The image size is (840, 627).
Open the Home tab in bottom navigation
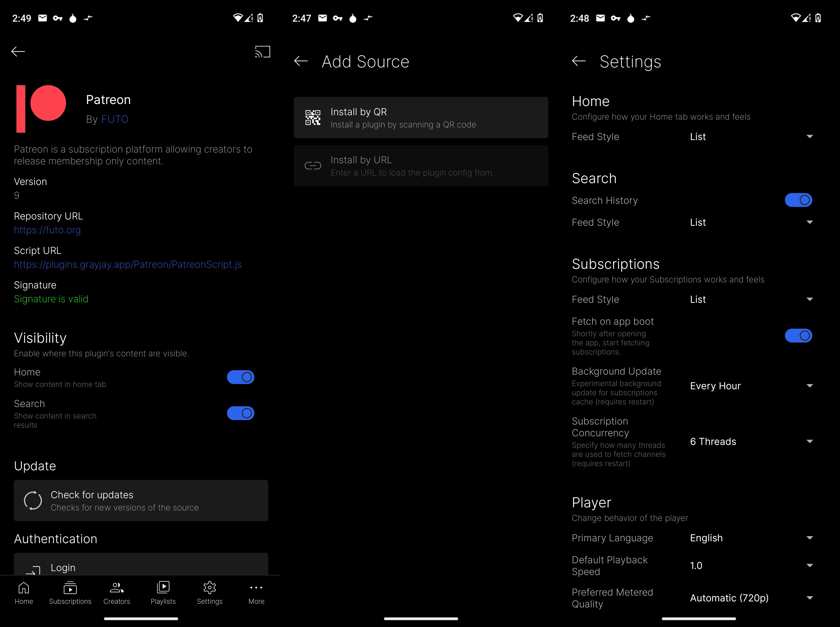pyautogui.click(x=24, y=593)
